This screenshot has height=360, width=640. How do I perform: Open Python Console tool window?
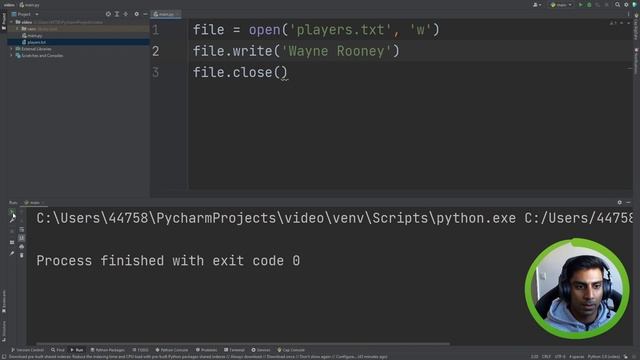tap(171, 350)
